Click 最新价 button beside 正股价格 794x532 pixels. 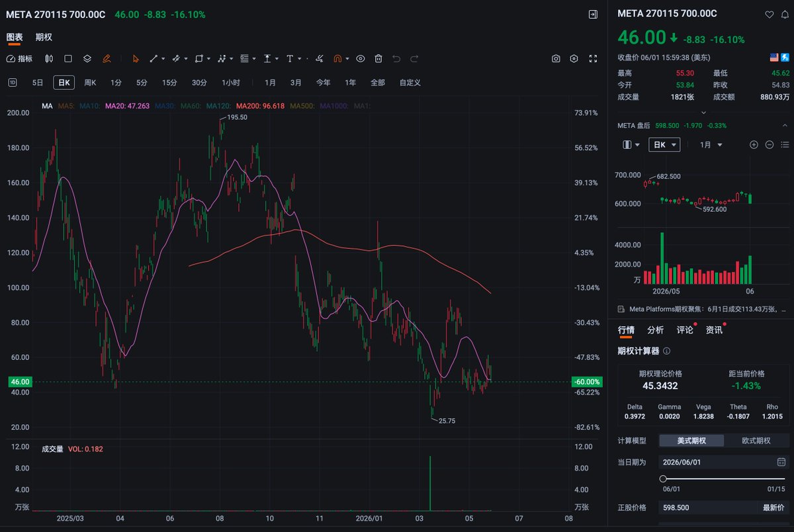[x=773, y=508]
